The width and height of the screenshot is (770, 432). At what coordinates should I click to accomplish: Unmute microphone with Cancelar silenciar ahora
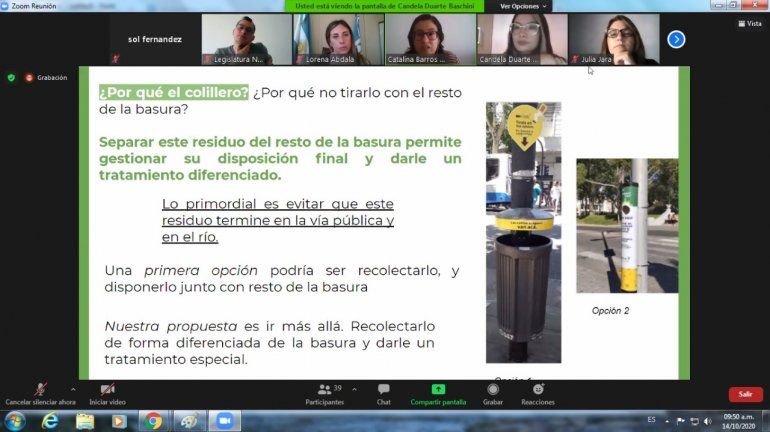[x=40, y=394]
